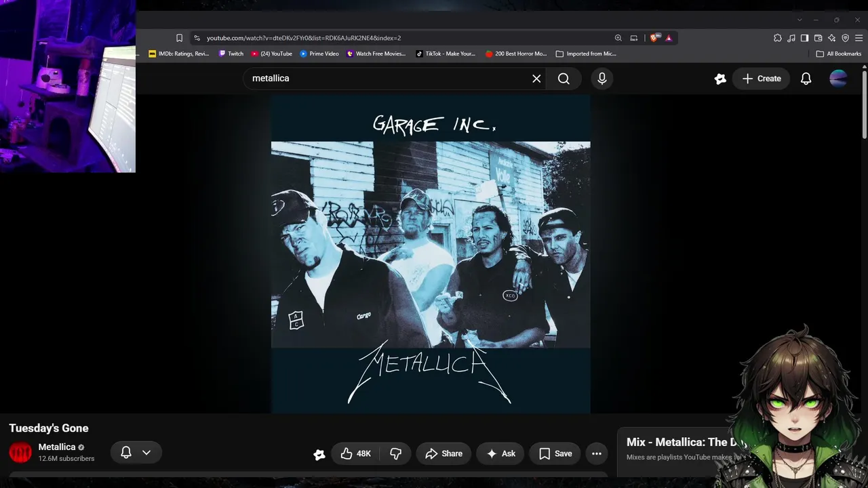Open the media control music note icon
868x488 pixels.
[x=791, y=38]
